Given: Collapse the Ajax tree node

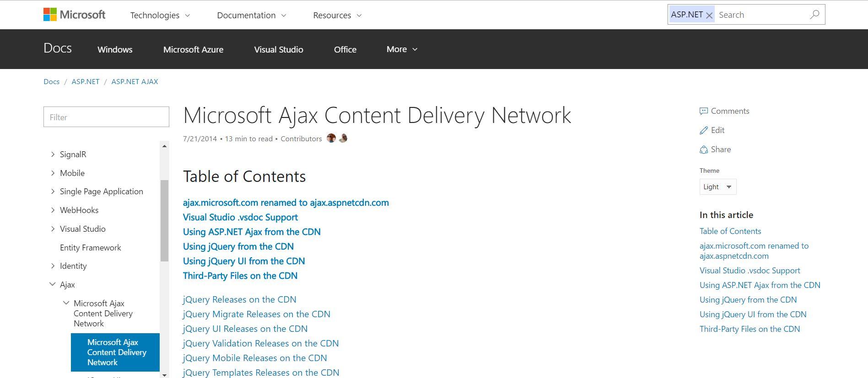Looking at the screenshot, I should [53, 284].
